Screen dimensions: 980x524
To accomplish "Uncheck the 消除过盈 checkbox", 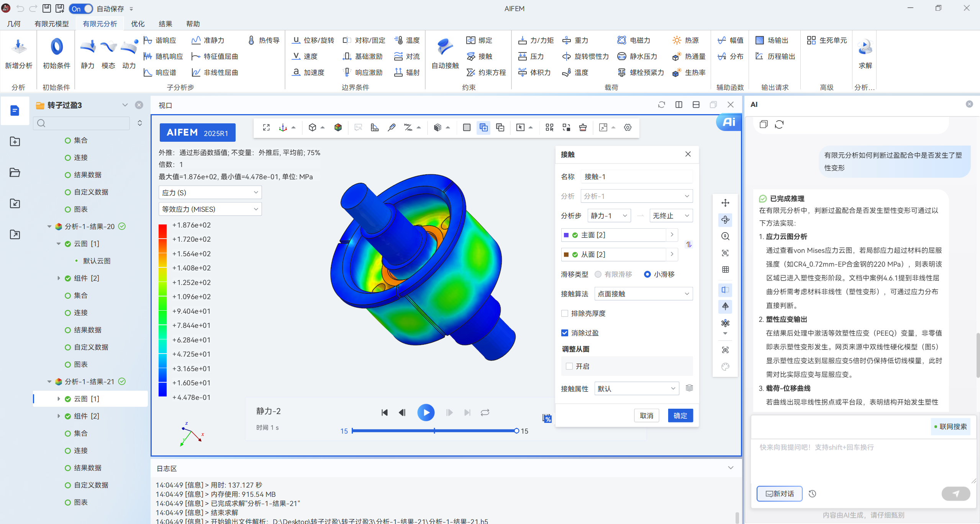I will coord(564,333).
